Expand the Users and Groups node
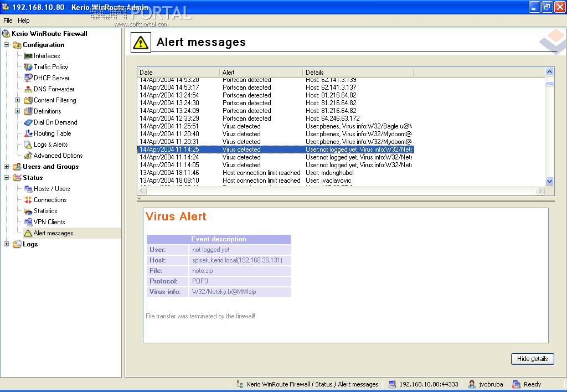 pos(7,167)
